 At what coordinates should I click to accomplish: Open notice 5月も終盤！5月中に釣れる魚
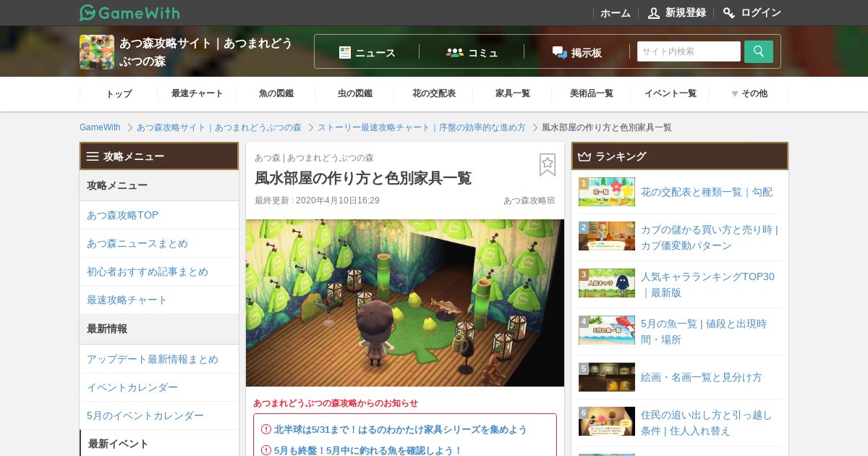pyautogui.click(x=367, y=450)
